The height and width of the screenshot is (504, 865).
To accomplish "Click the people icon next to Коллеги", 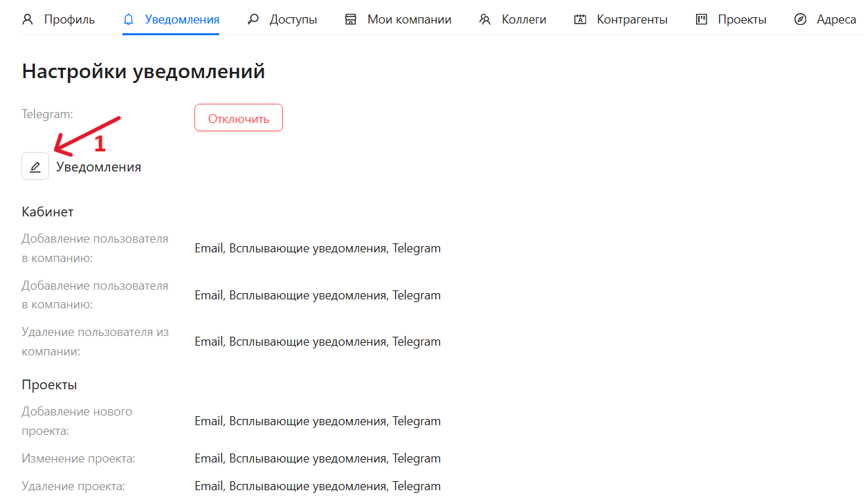I will click(485, 19).
